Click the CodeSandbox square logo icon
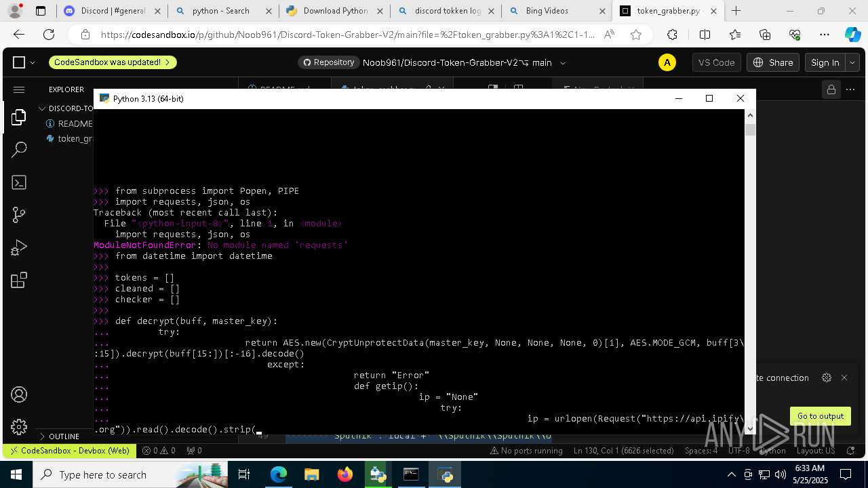The height and width of the screenshot is (488, 868). click(x=19, y=62)
